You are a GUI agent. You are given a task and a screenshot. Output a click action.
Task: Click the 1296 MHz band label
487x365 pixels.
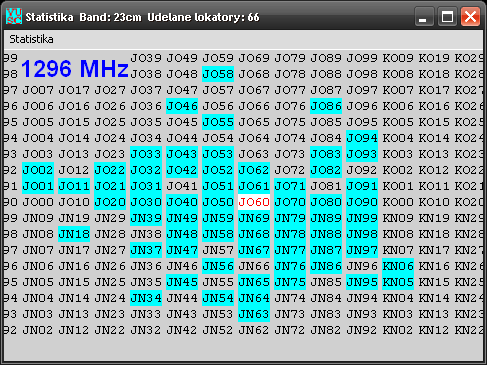75,69
